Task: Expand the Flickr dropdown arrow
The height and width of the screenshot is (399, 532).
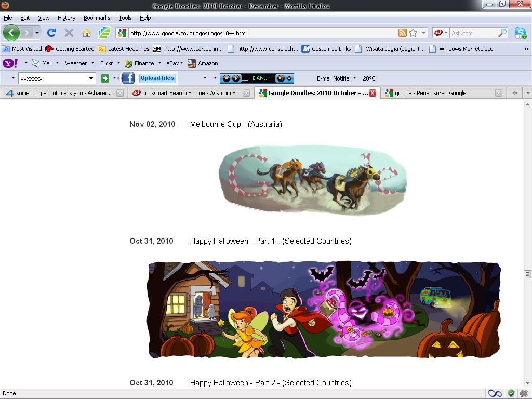Action: 118,63
